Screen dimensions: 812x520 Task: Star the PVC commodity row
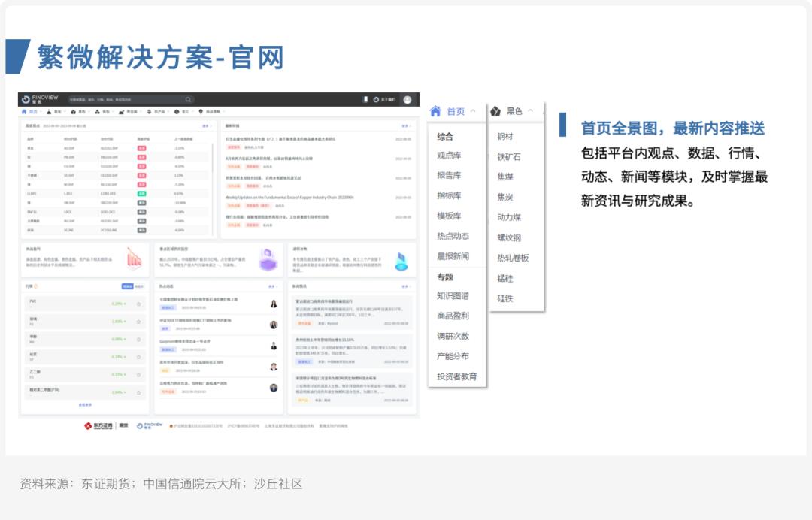[x=139, y=304]
